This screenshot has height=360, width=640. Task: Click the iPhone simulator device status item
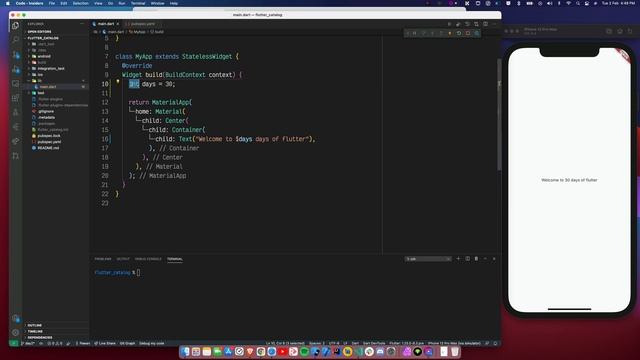point(454,343)
